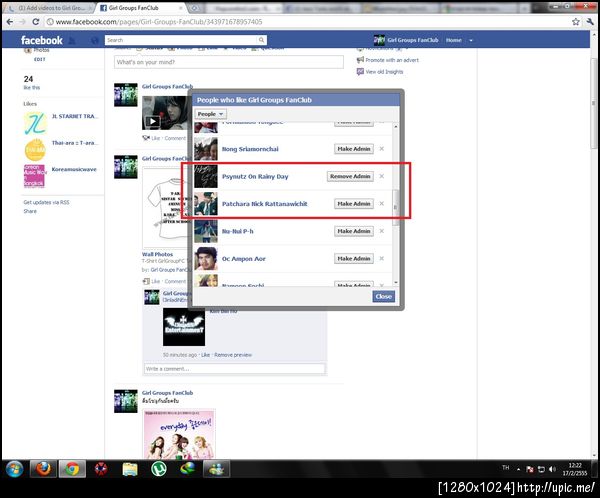Make Oc Ampon Aor an admin
600x498 pixels.
[354, 259]
